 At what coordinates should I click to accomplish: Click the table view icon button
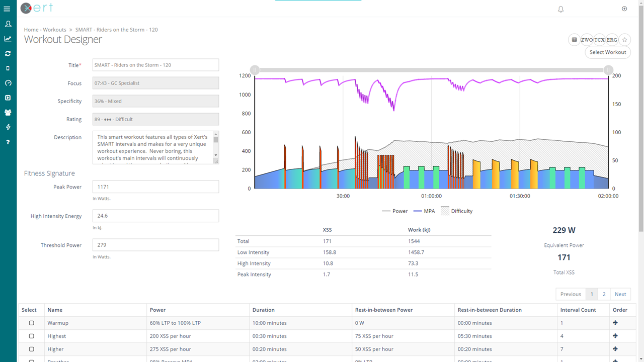575,40
